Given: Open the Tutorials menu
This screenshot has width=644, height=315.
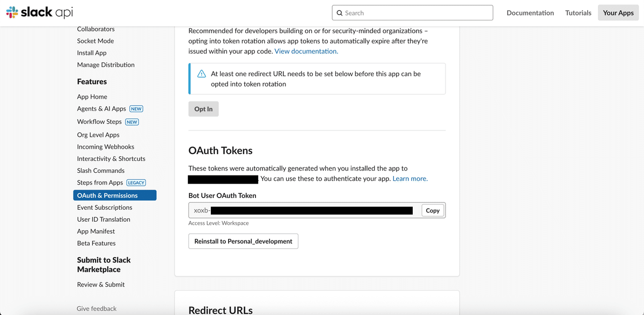Looking at the screenshot, I should [x=578, y=13].
